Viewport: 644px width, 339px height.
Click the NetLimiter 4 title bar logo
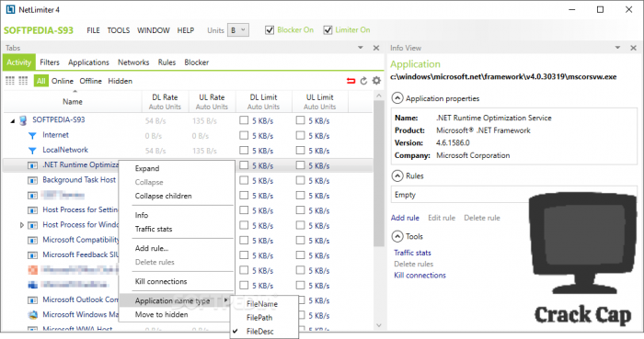point(10,9)
